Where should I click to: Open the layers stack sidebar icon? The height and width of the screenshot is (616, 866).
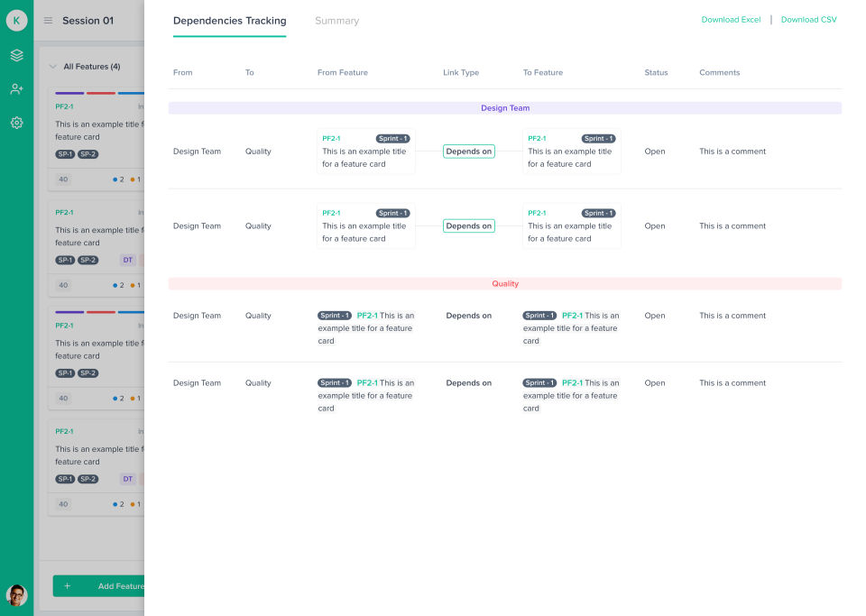pos(16,55)
